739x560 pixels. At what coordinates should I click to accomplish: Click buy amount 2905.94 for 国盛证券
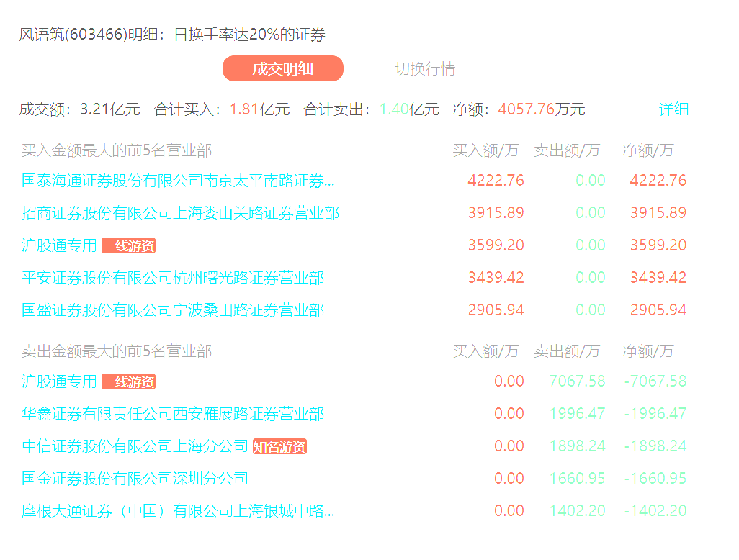(x=496, y=310)
